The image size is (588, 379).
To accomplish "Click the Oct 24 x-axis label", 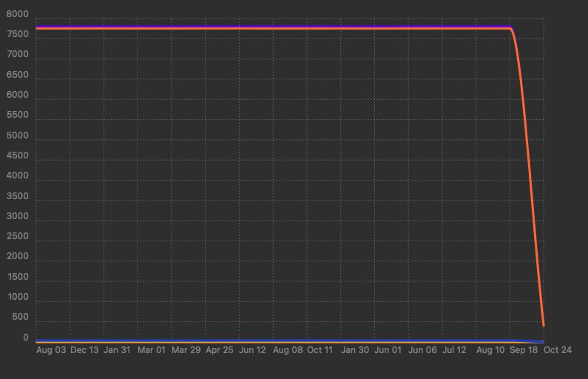I will click(x=558, y=350).
